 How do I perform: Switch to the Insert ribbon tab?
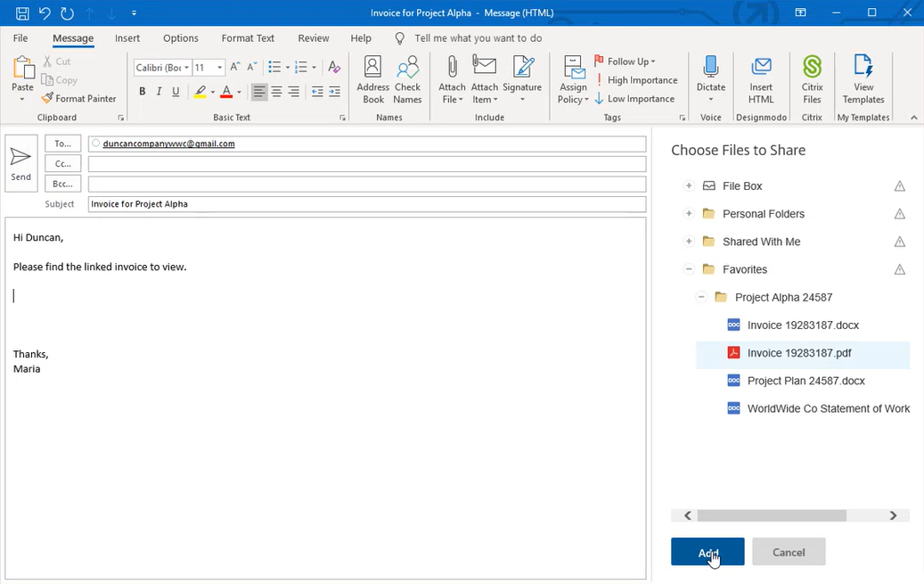[127, 38]
